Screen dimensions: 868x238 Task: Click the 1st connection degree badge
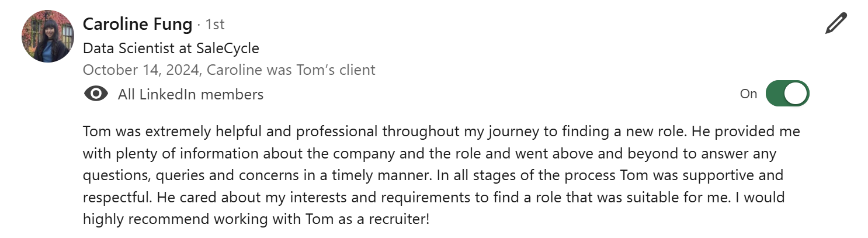pyautogui.click(x=215, y=25)
